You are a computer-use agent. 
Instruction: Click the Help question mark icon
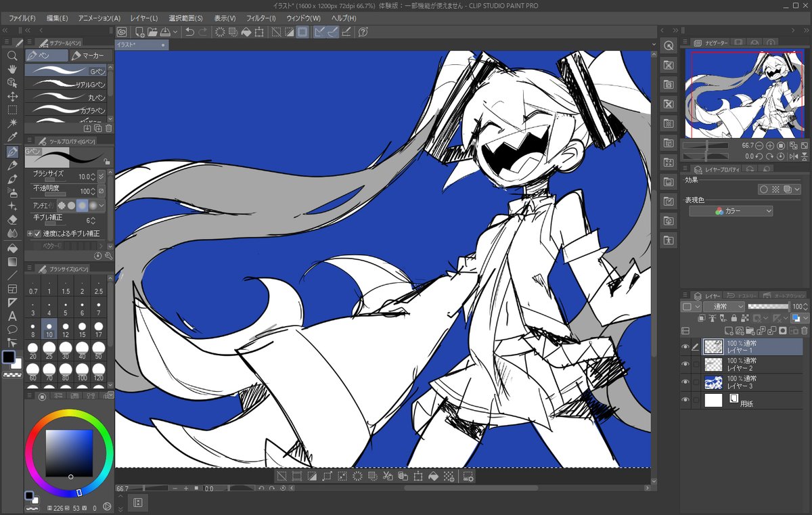[x=363, y=32]
